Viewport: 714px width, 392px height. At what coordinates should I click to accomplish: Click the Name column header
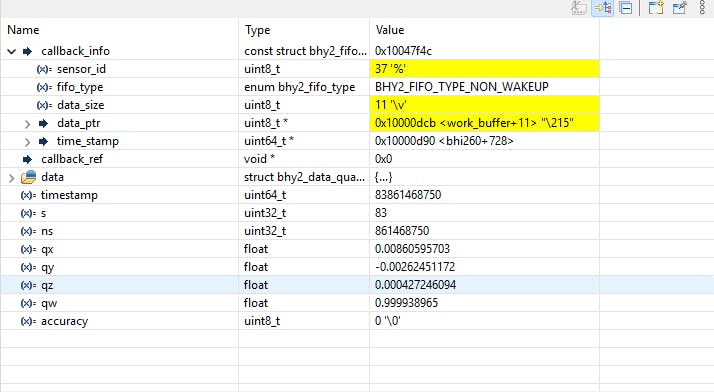(23, 30)
